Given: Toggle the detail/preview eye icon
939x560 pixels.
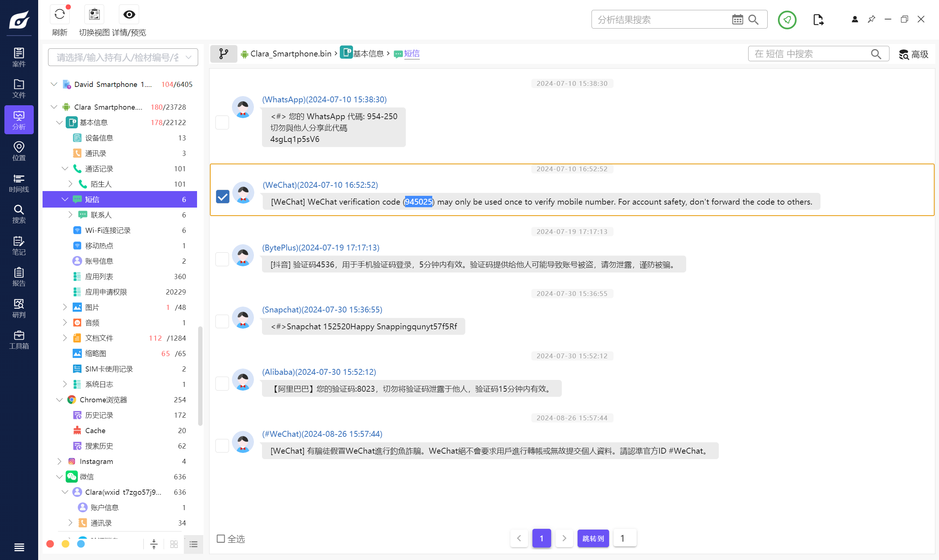Looking at the screenshot, I should [129, 15].
